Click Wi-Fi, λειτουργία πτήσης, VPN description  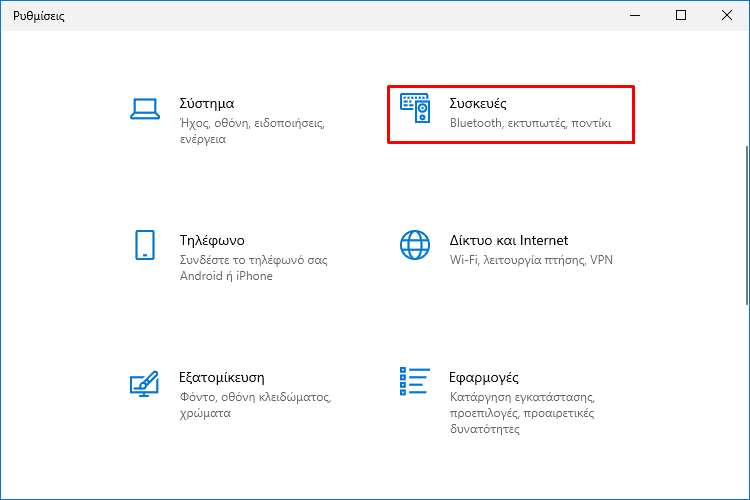coord(531,260)
